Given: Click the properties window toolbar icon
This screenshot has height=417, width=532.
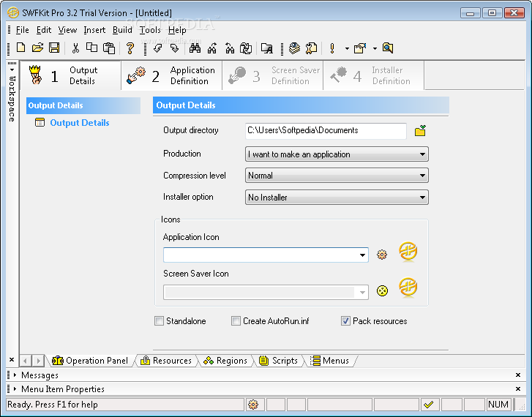Looking at the screenshot, I should pos(359,48).
